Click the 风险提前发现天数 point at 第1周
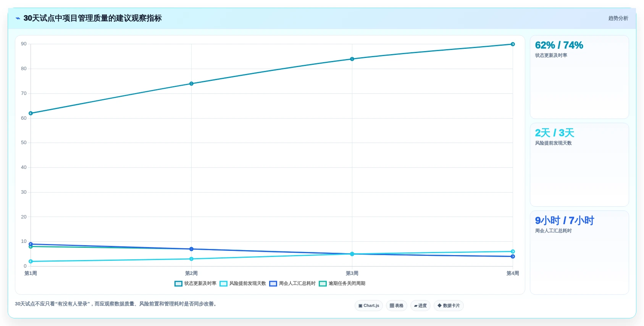 (x=31, y=262)
